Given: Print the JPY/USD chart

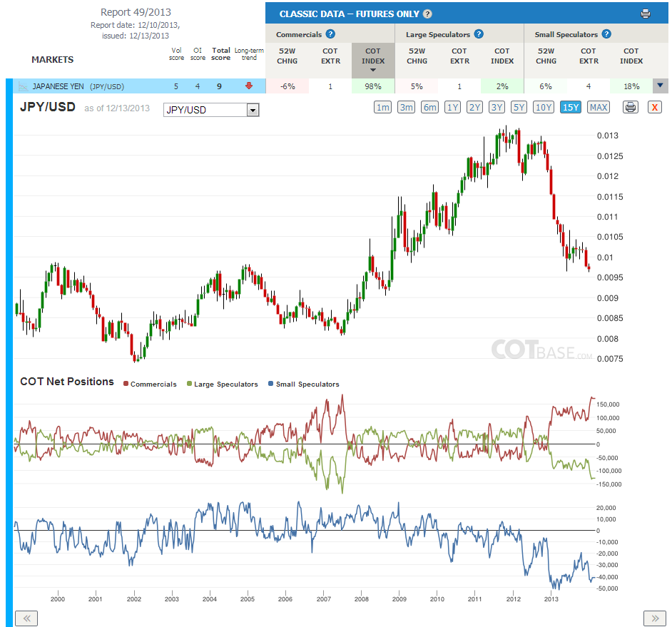Looking at the screenshot, I should [631, 107].
